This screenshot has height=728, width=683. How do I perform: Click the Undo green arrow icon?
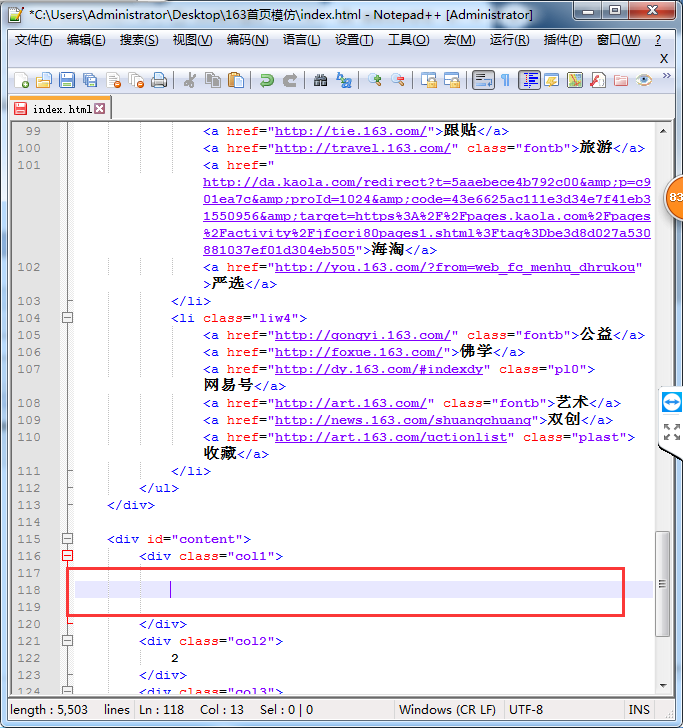click(267, 80)
